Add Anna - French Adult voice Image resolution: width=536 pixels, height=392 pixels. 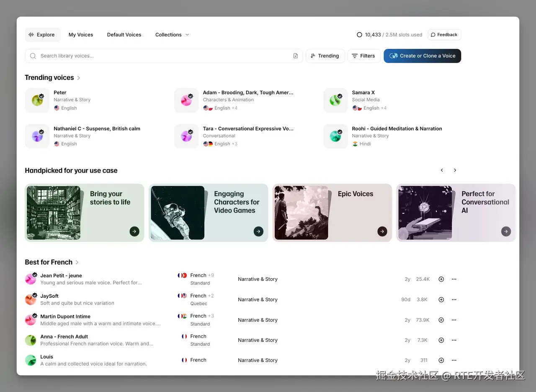[441, 340]
